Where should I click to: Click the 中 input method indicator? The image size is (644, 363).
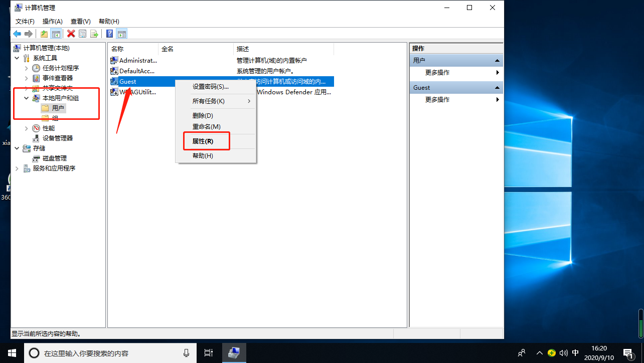pos(575,353)
